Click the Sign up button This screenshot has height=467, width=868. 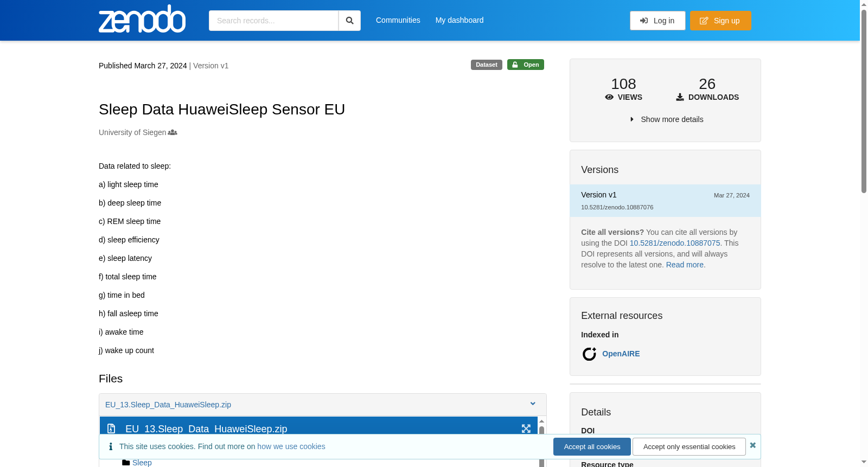[720, 21]
